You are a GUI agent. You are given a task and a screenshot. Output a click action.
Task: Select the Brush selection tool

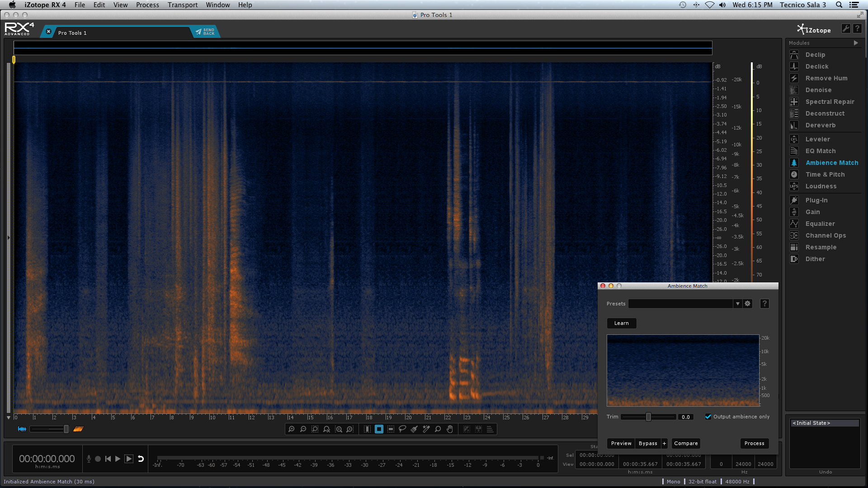[x=414, y=429]
